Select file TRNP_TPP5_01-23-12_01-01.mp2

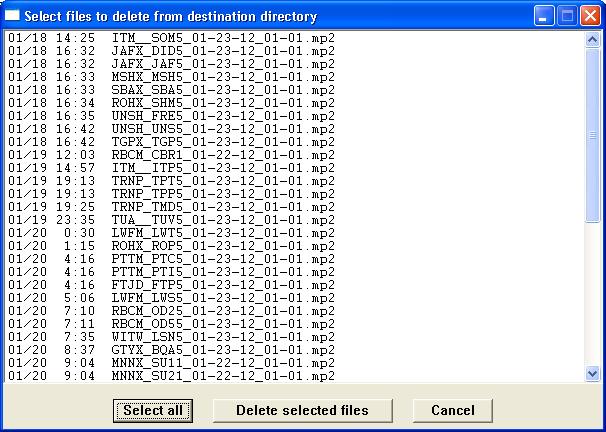pos(296,194)
